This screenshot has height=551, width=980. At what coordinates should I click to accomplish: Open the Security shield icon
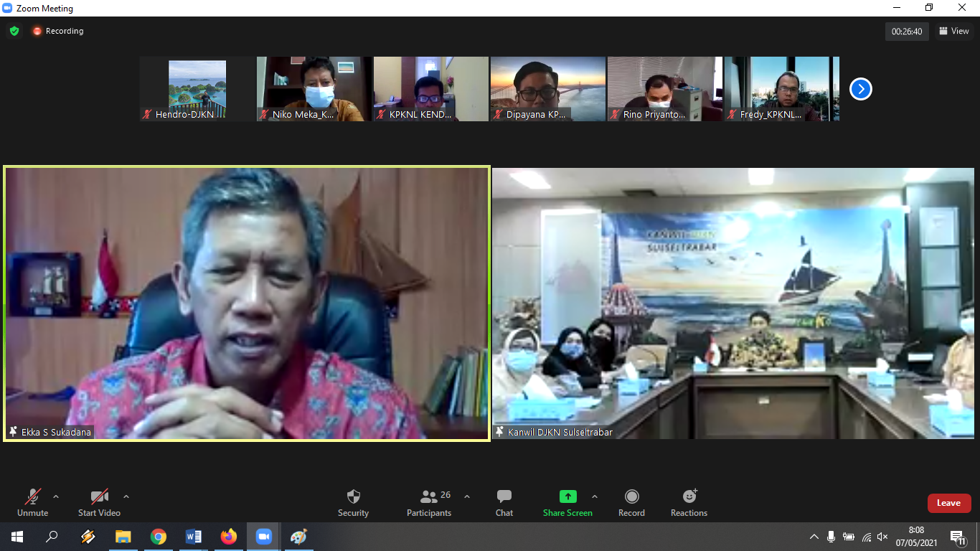(353, 496)
